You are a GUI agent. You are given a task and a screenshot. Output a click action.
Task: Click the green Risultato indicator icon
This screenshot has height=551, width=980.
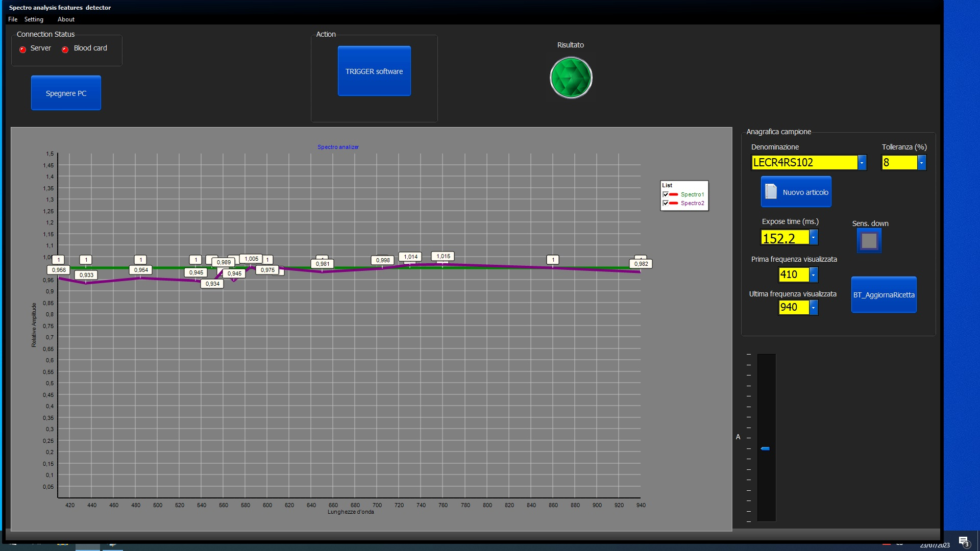point(571,78)
